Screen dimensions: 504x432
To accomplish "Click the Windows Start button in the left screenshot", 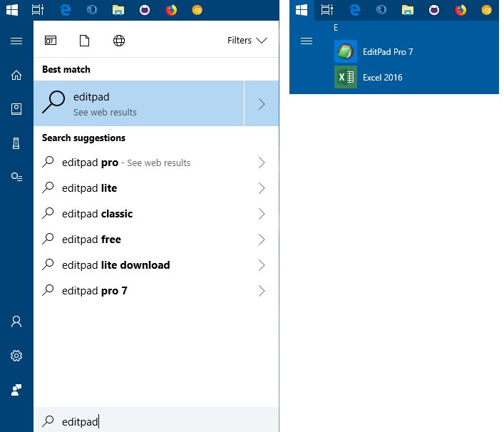I will point(12,10).
